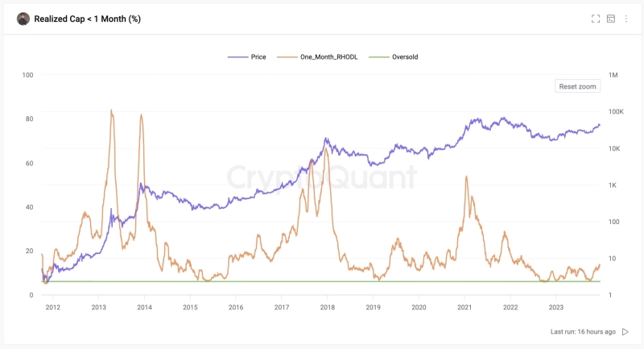The image size is (644, 349).
Task: Open the three-dot more options menu
Action: tap(626, 19)
